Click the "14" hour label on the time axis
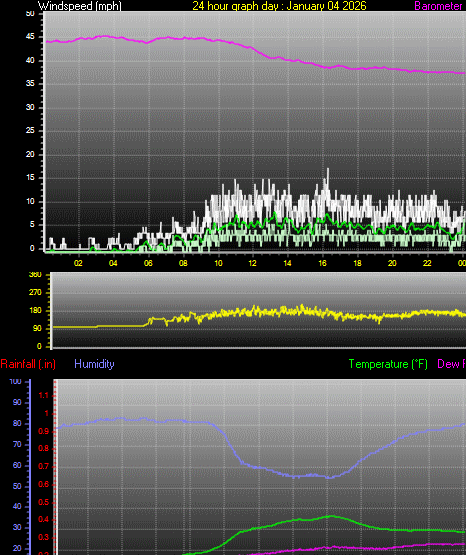The height and width of the screenshot is (555, 466). coord(287,263)
